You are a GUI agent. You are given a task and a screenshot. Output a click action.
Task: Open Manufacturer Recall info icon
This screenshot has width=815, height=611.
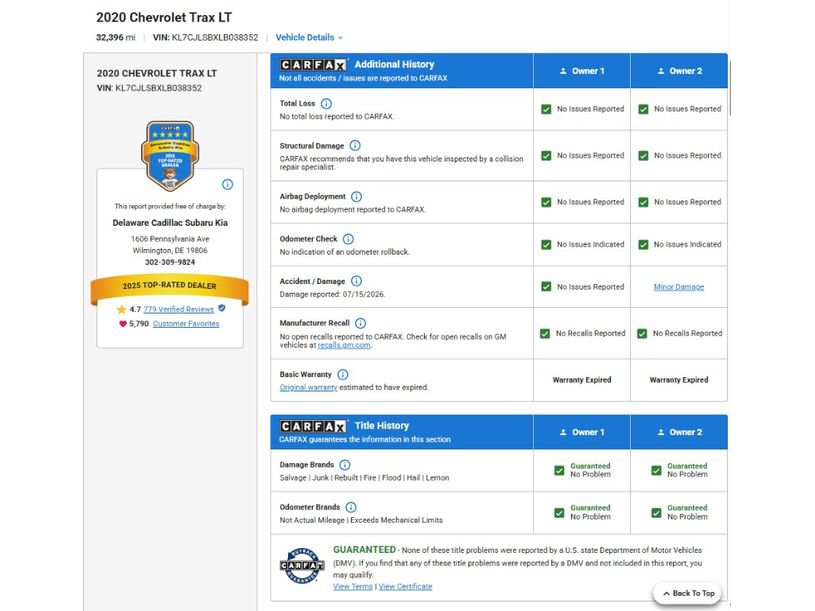click(360, 323)
